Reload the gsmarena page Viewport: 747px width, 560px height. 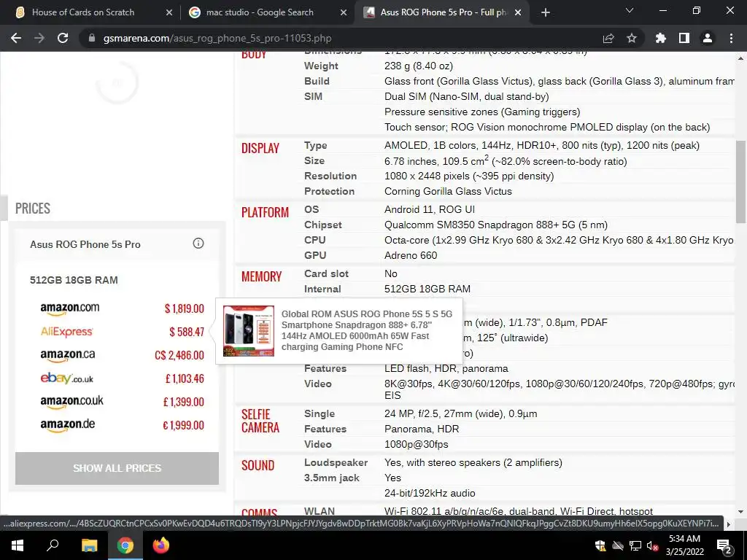pyautogui.click(x=63, y=38)
